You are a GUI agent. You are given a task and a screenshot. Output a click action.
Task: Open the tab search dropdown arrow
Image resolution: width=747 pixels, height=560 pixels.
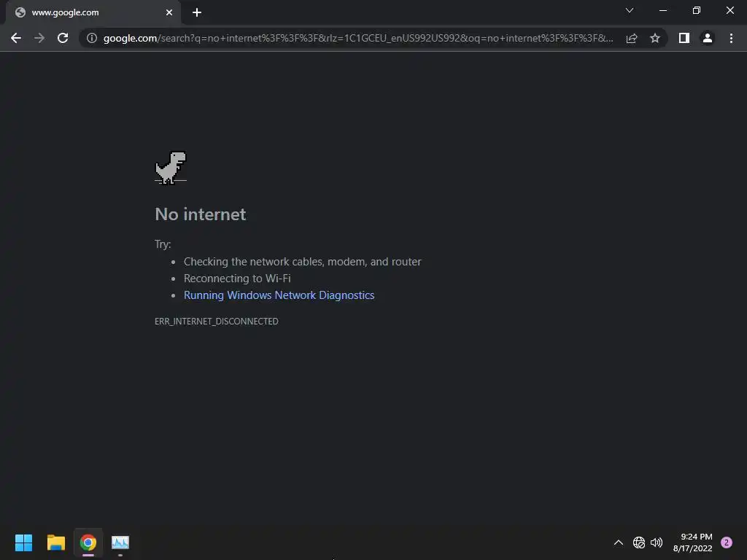pyautogui.click(x=630, y=10)
